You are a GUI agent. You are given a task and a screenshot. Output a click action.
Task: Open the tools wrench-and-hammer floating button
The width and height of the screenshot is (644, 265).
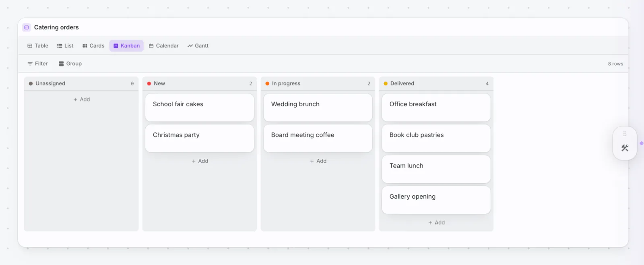(625, 148)
